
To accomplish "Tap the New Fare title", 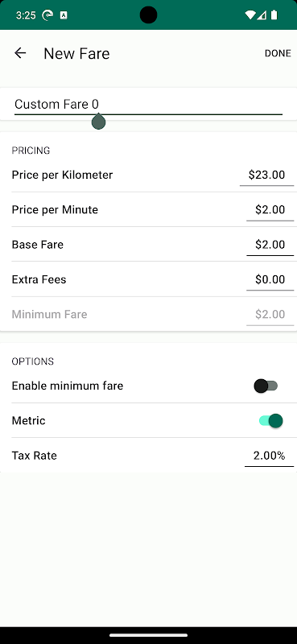I will [76, 53].
